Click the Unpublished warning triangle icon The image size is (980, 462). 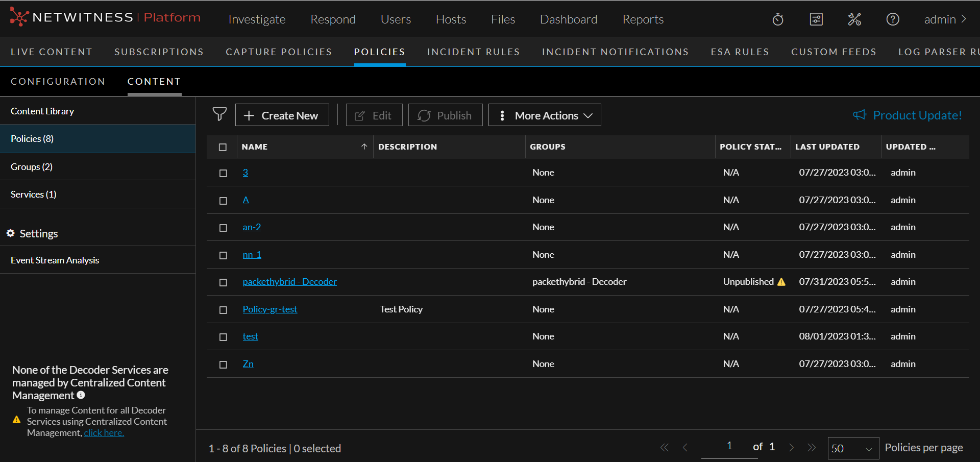(781, 282)
